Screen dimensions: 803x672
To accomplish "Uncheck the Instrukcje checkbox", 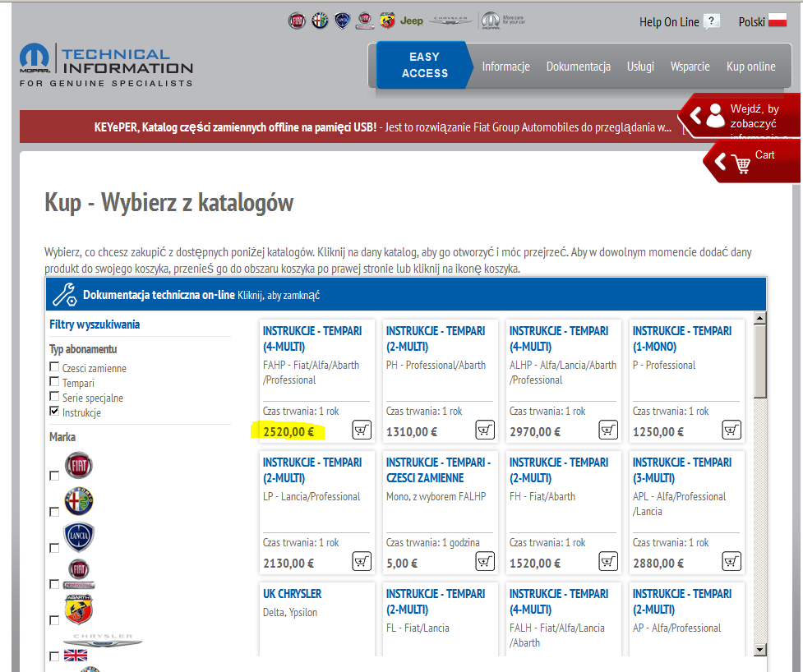I will (x=54, y=411).
